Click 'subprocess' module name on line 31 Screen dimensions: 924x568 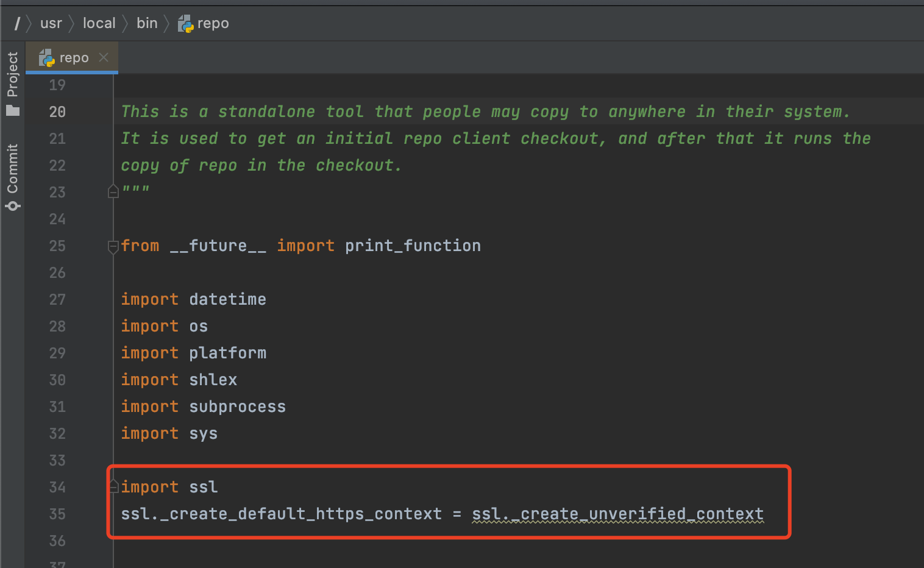coord(237,407)
